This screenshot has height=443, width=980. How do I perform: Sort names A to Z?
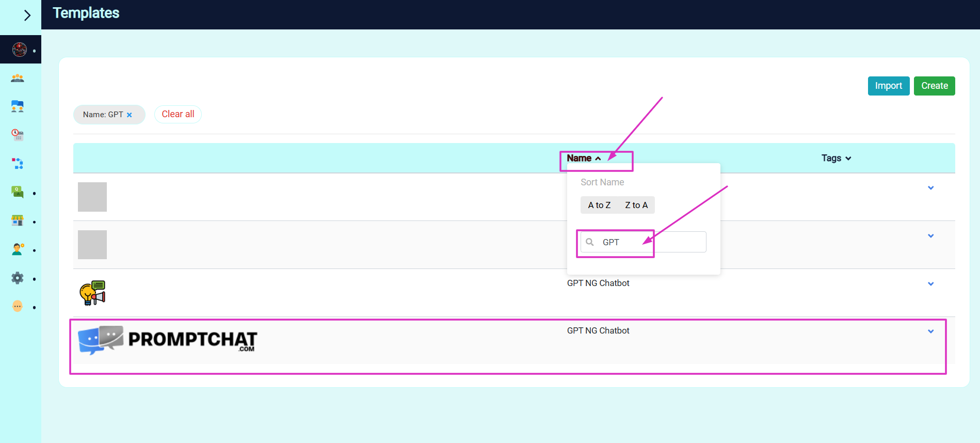599,205
